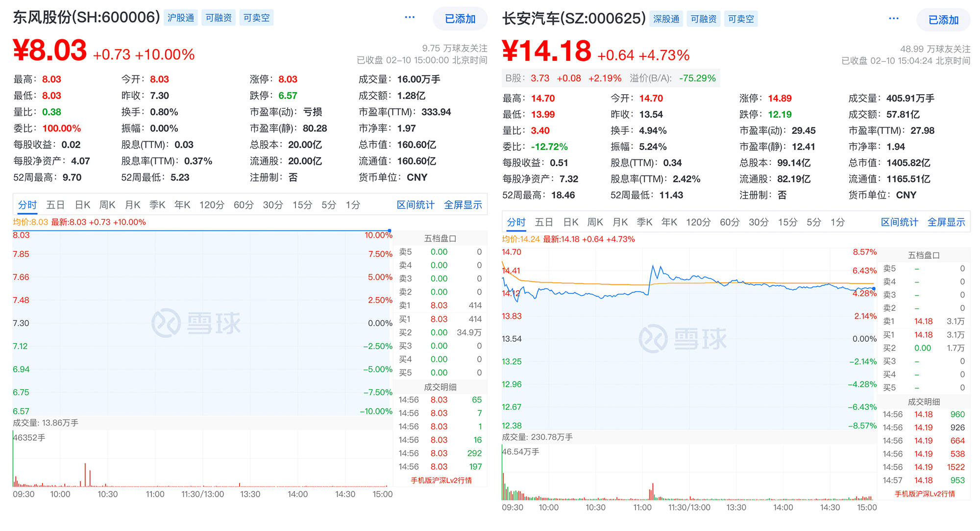Open 区间统计 for 东风股份 chart
This screenshot has width=980, height=531.
coord(416,205)
